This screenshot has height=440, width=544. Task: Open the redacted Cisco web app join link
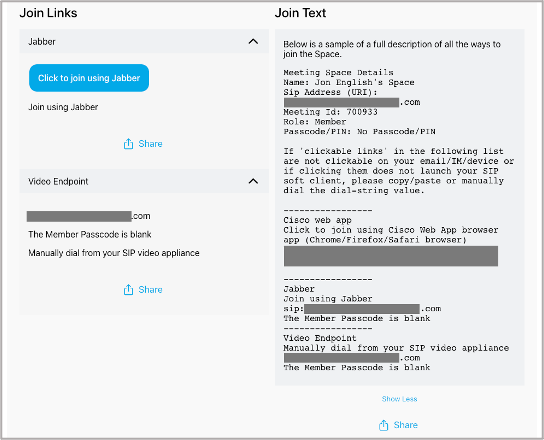[x=391, y=256]
